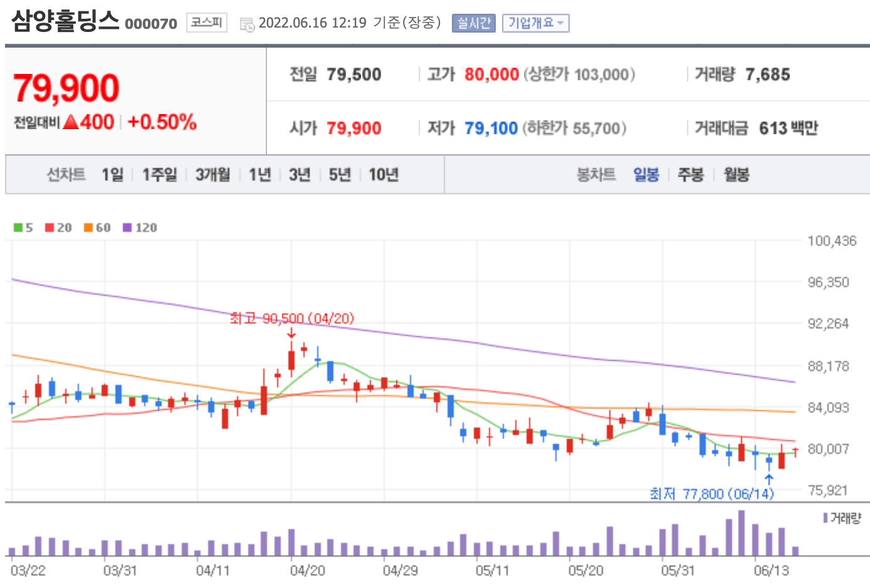This screenshot has width=870, height=588.
Task: Select the 3개월 line chart tab
Action: pyautogui.click(x=212, y=174)
